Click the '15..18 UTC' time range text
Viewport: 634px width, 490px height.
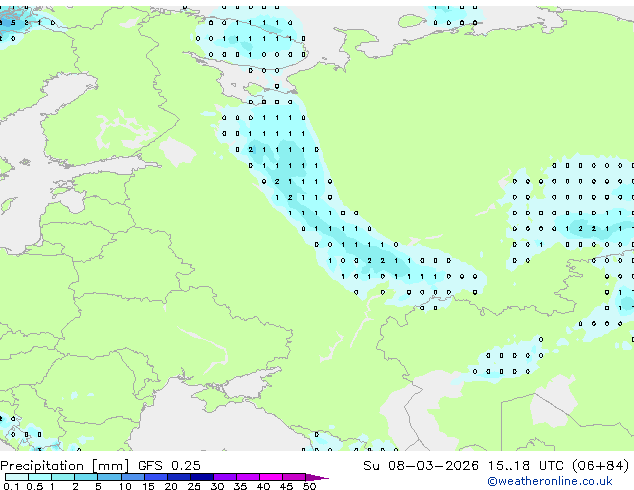pyautogui.click(x=525, y=466)
